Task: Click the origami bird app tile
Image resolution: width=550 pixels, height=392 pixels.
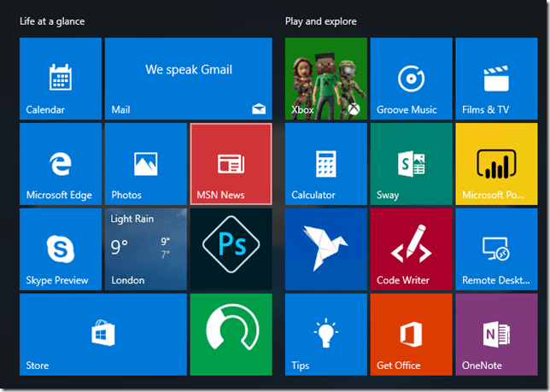Action: pos(325,249)
